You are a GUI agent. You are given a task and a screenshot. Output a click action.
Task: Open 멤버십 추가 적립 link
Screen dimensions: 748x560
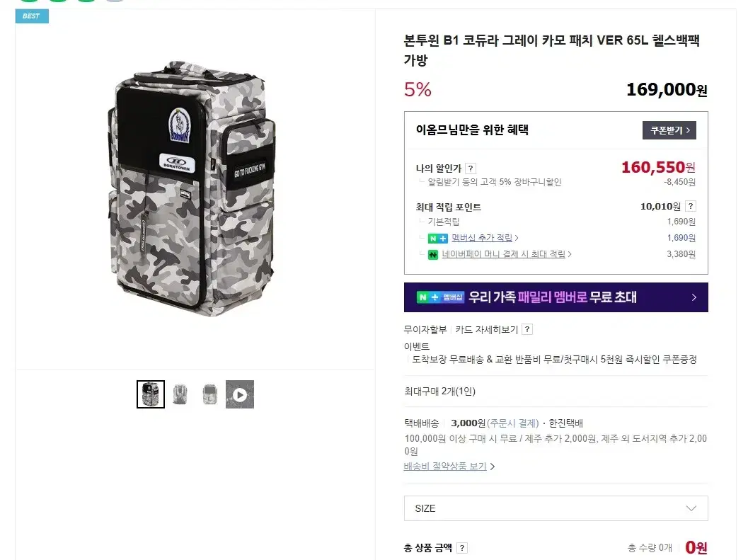point(482,238)
